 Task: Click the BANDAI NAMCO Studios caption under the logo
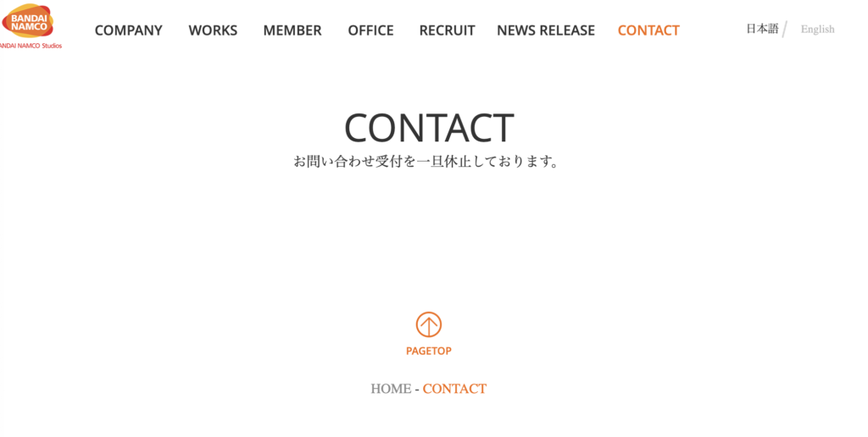(31, 46)
